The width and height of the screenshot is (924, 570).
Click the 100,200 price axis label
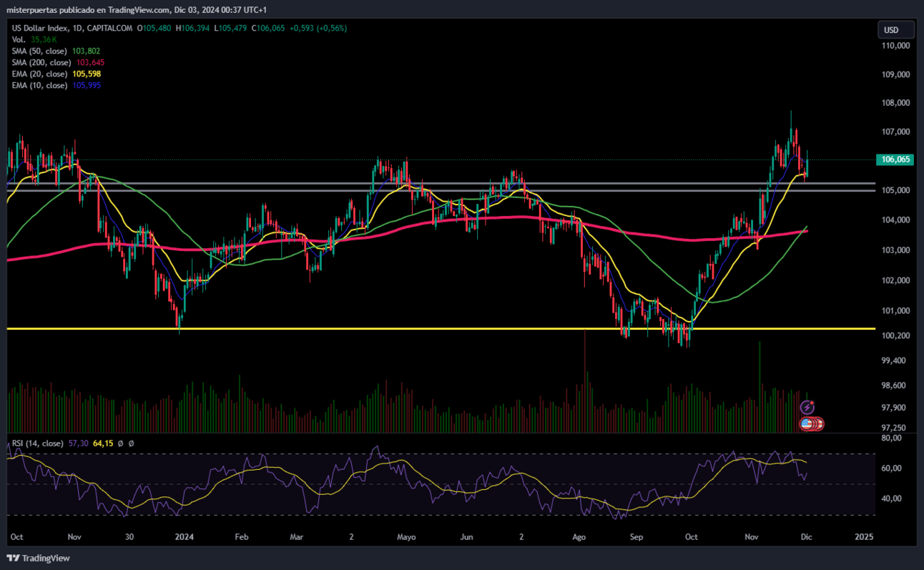coord(896,335)
